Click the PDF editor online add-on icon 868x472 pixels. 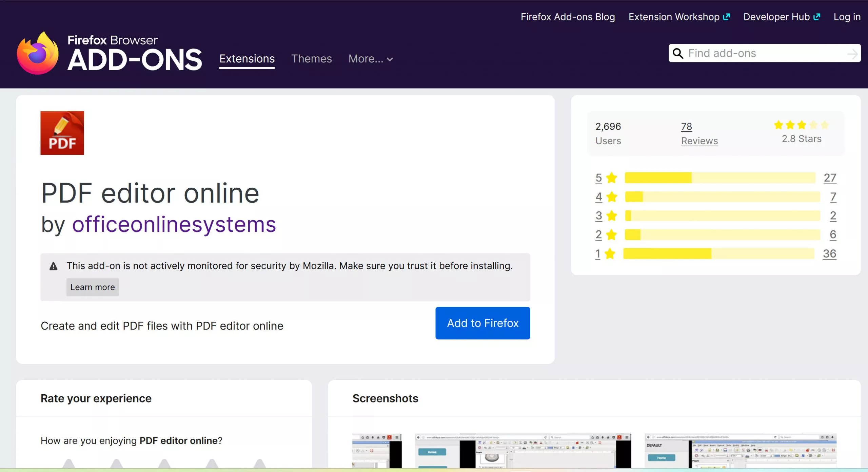[x=62, y=133]
